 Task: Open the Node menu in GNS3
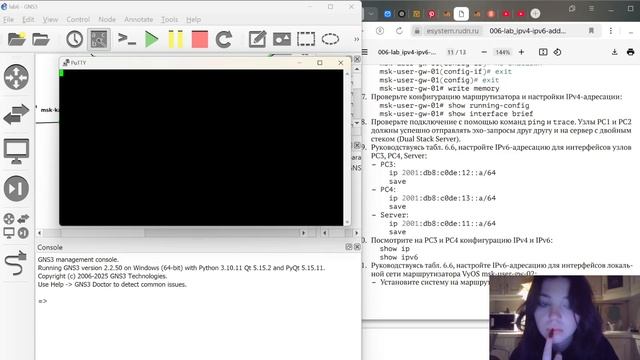tap(107, 20)
